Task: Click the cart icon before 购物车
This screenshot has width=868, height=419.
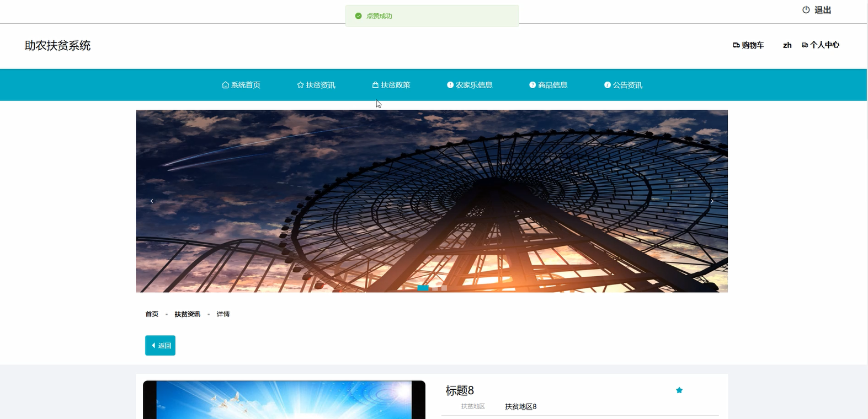Action: (x=736, y=45)
